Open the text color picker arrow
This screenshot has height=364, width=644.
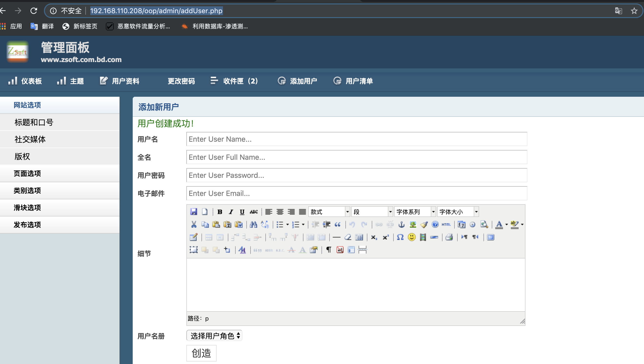506,225
